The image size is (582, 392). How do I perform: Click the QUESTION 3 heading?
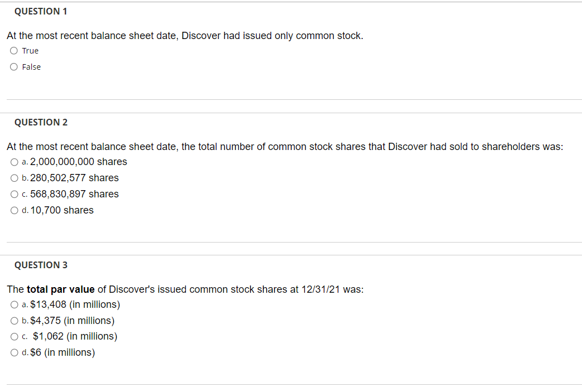coord(41,265)
